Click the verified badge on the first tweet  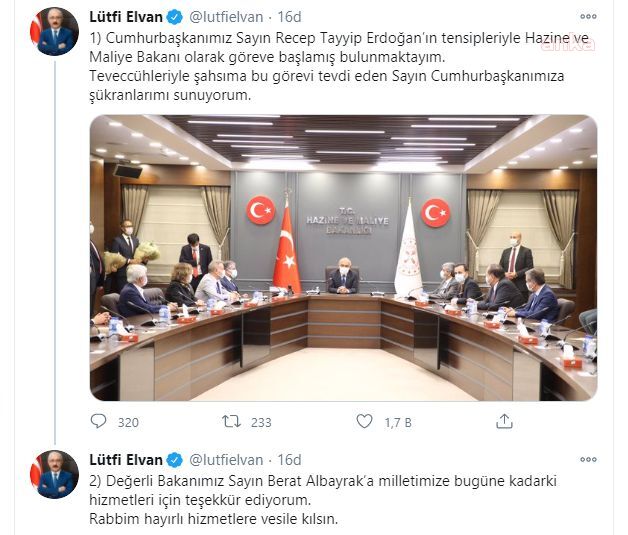point(174,17)
